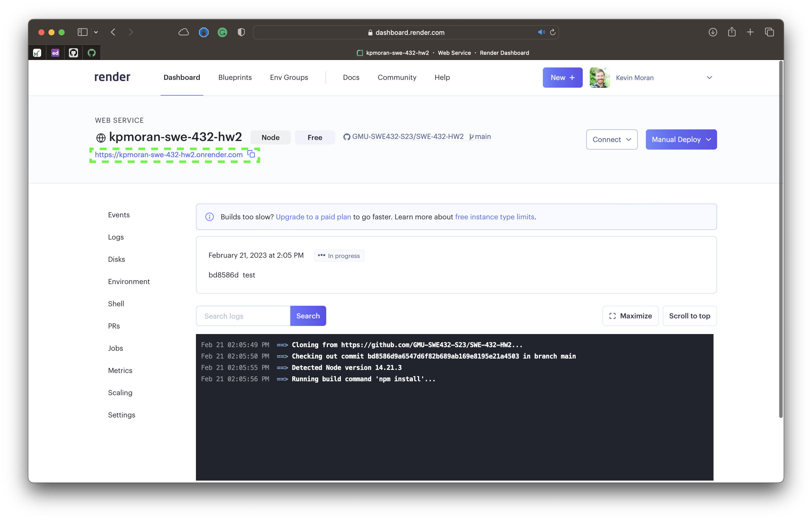Viewport: 812px width, 520px height.
Task: Switch to the first pinned M tab
Action: 37,53
